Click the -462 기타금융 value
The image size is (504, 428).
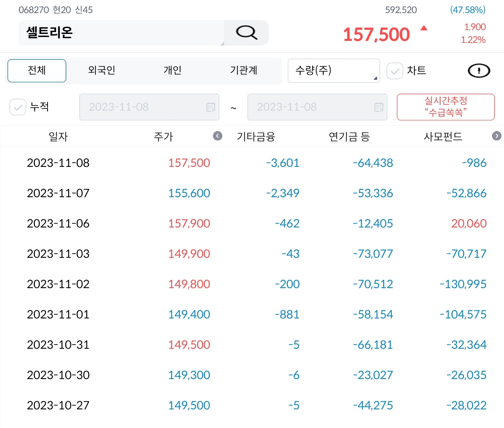click(x=287, y=224)
